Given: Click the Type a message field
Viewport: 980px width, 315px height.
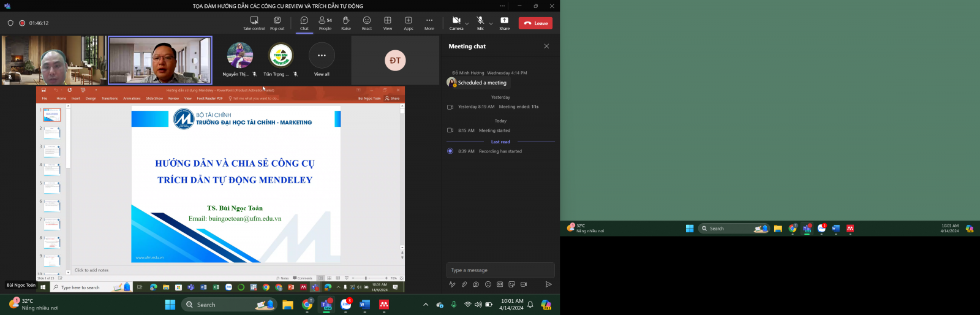Looking at the screenshot, I should coord(499,270).
